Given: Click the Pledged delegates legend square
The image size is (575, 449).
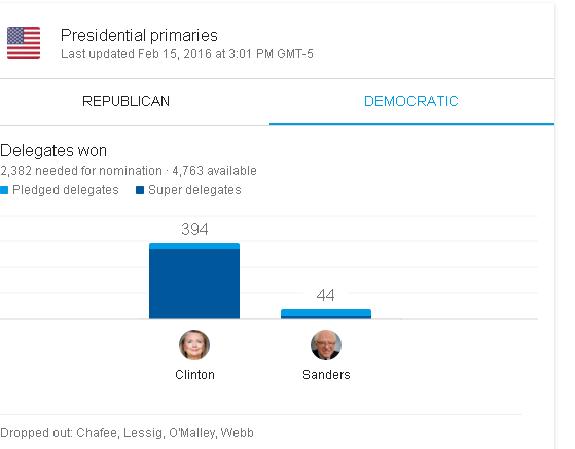Looking at the screenshot, I should 4,190.
